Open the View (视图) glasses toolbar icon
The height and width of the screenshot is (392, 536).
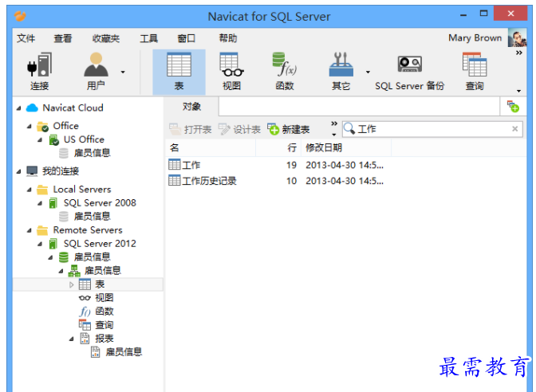tap(231, 65)
